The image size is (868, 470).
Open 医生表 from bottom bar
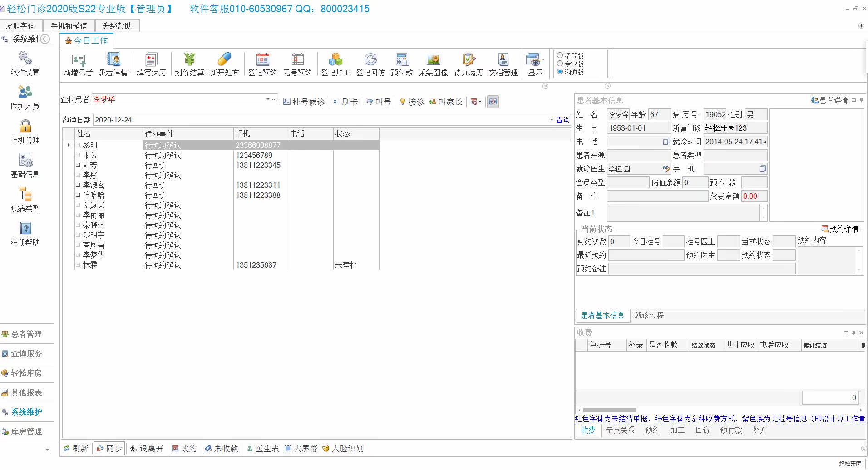point(263,449)
